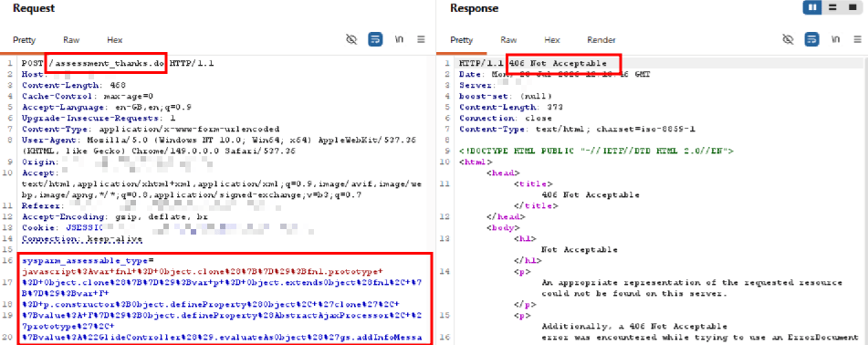Click the Content-Length: 468 header
The height and width of the screenshot is (345, 868).
click(x=74, y=85)
